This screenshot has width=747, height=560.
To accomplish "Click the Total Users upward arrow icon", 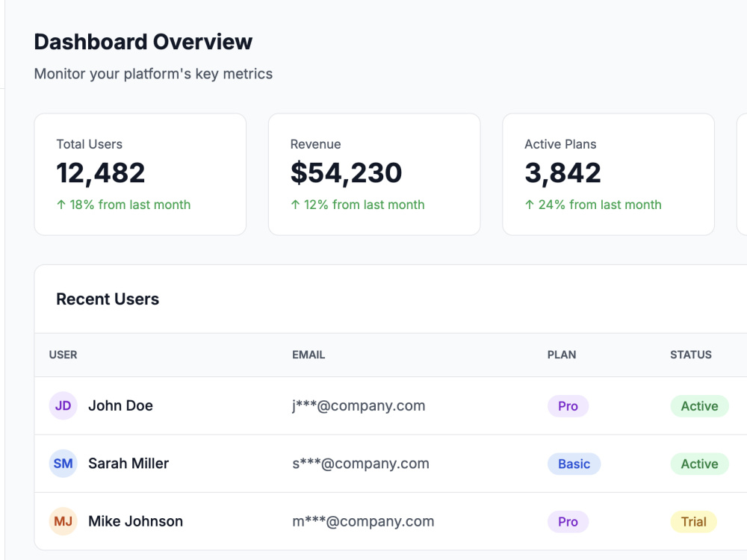I will click(x=61, y=205).
